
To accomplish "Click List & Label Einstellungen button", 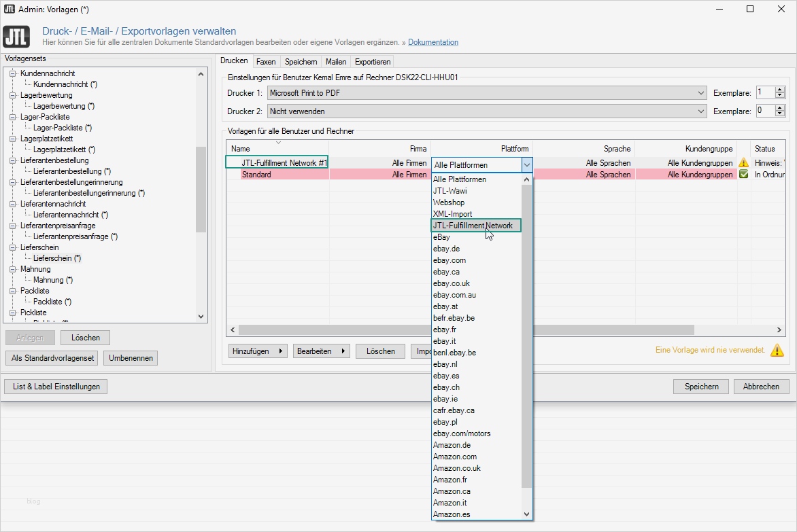I will 56,387.
